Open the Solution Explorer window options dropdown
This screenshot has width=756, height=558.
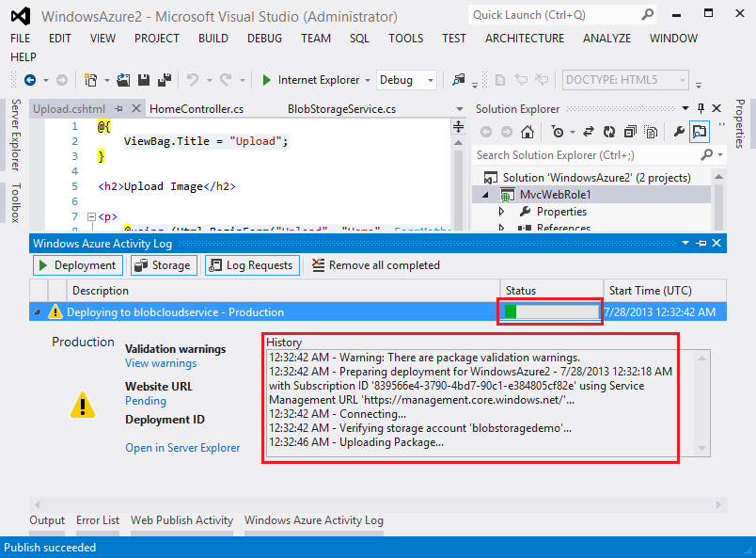685,108
